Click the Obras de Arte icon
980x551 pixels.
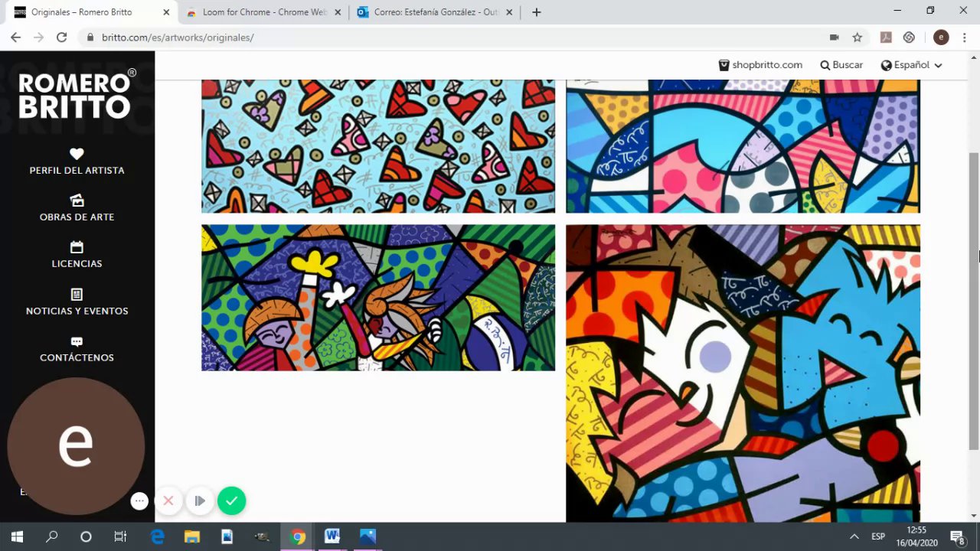click(x=77, y=201)
